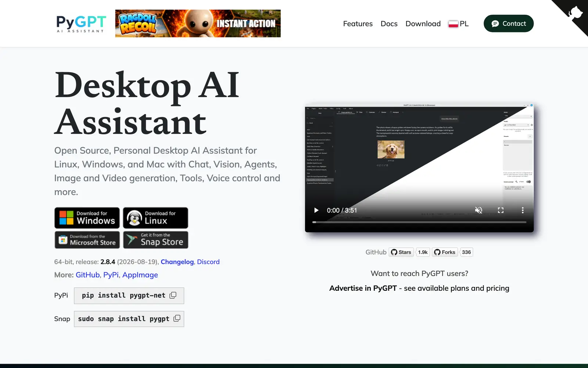This screenshot has width=588, height=368.
Task: Seek on the video progress bar
Action: click(419, 222)
